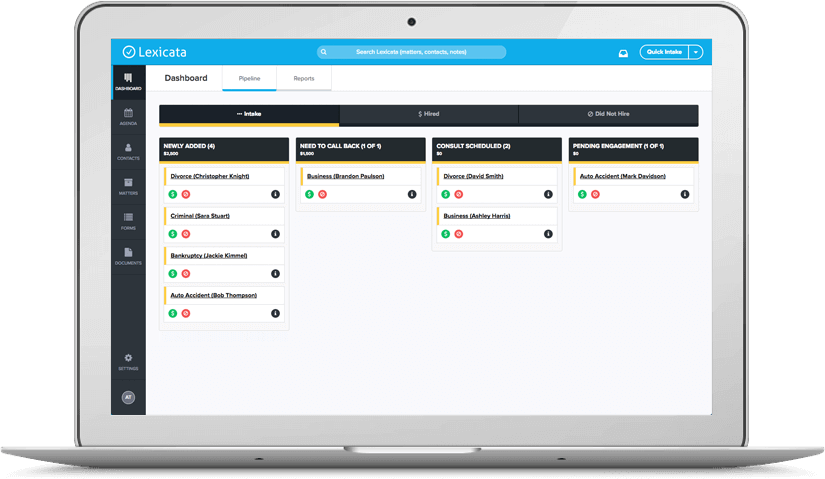Open Settings gear in sidebar

128,361
